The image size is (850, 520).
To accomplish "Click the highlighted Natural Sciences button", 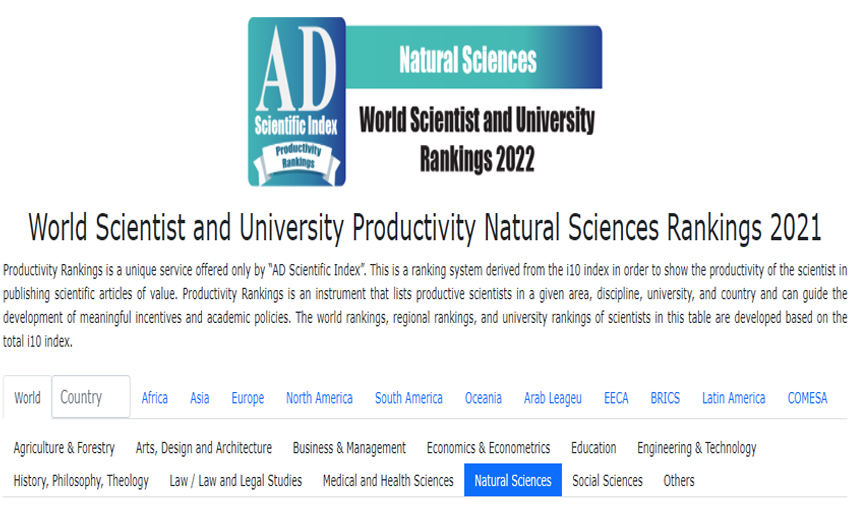I will coord(513,481).
